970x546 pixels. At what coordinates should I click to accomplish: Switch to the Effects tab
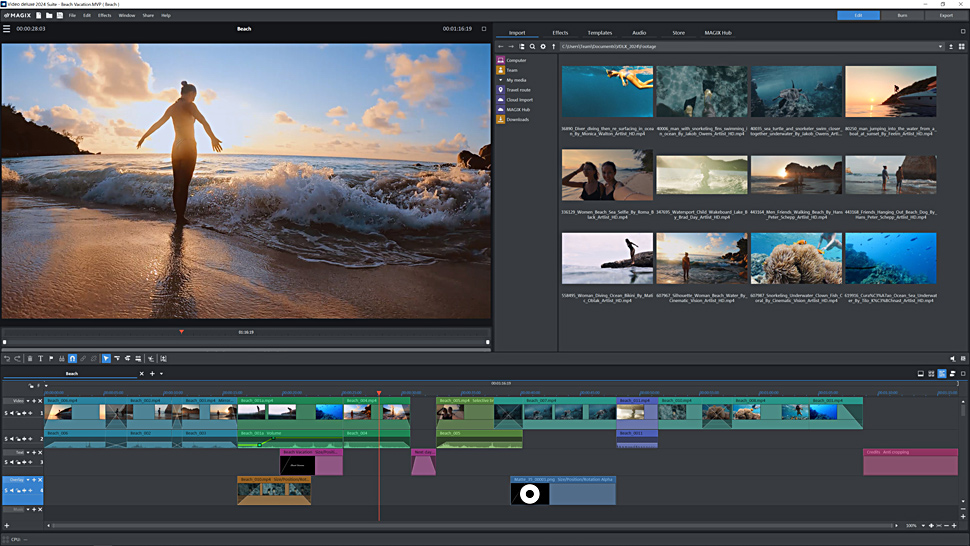[560, 33]
